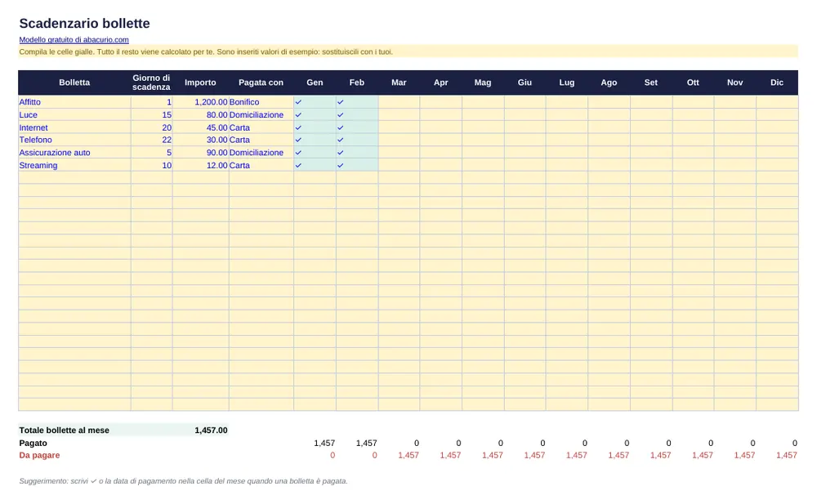
Task: Select the Internet bill name cell
Action: point(74,127)
